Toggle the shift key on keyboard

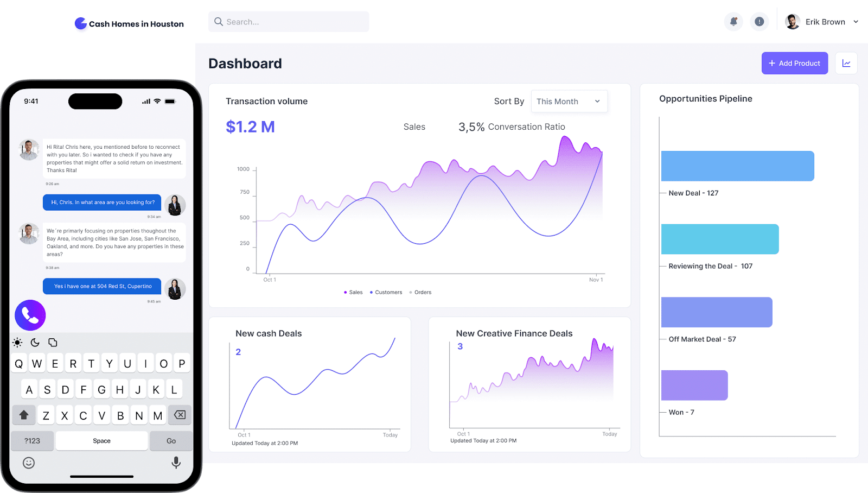24,415
